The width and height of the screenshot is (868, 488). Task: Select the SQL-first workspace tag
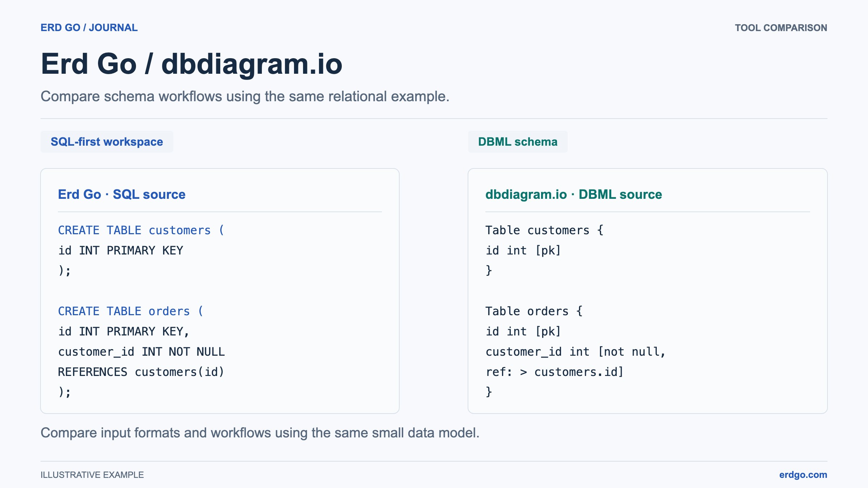(107, 142)
